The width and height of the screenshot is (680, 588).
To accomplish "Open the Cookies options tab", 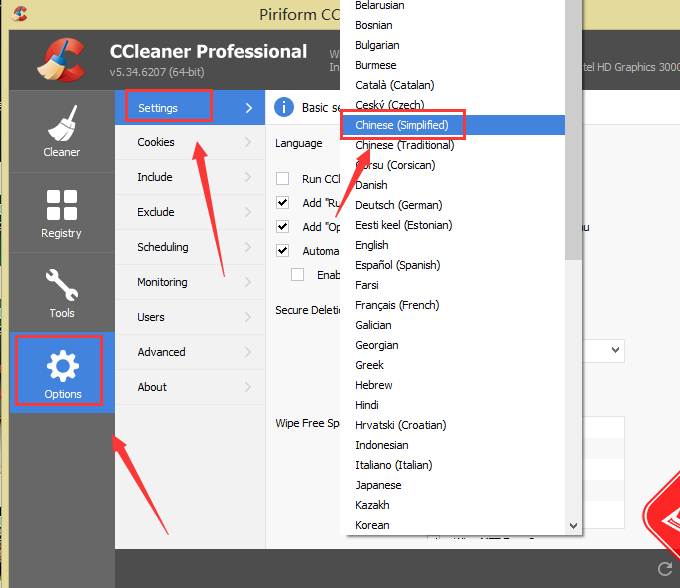I will [156, 142].
